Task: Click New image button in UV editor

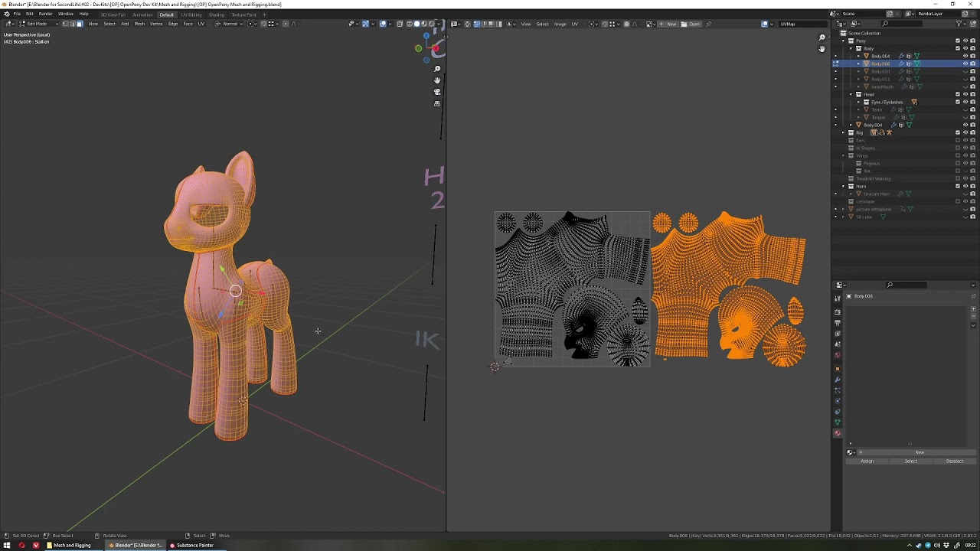Action: tap(668, 24)
